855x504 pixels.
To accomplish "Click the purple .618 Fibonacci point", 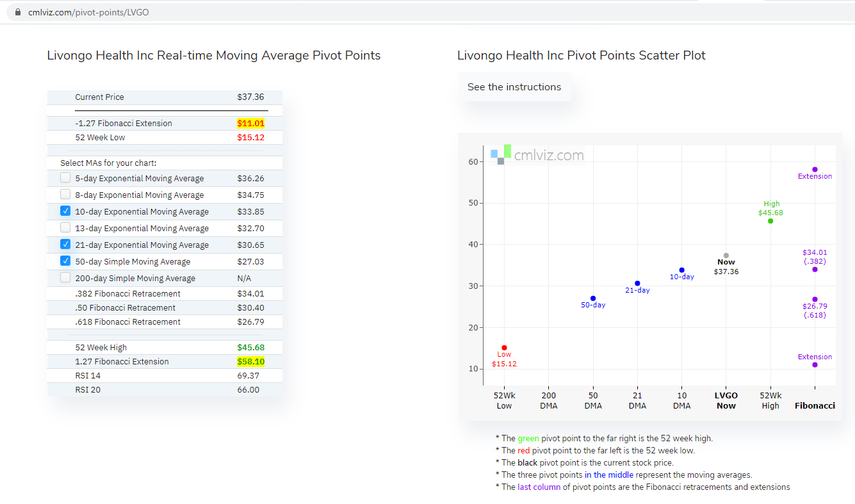I will pyautogui.click(x=815, y=300).
